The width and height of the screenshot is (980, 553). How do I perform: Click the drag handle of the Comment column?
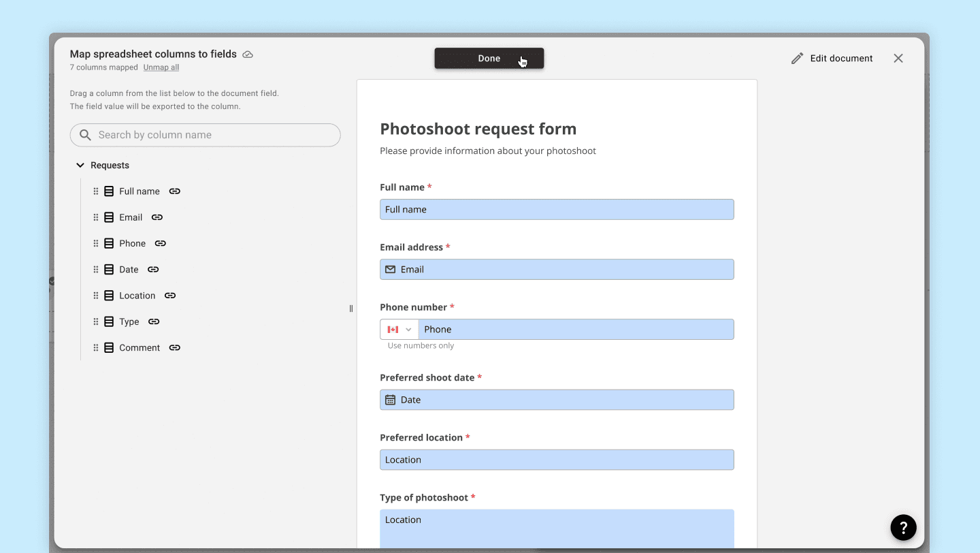(96, 347)
